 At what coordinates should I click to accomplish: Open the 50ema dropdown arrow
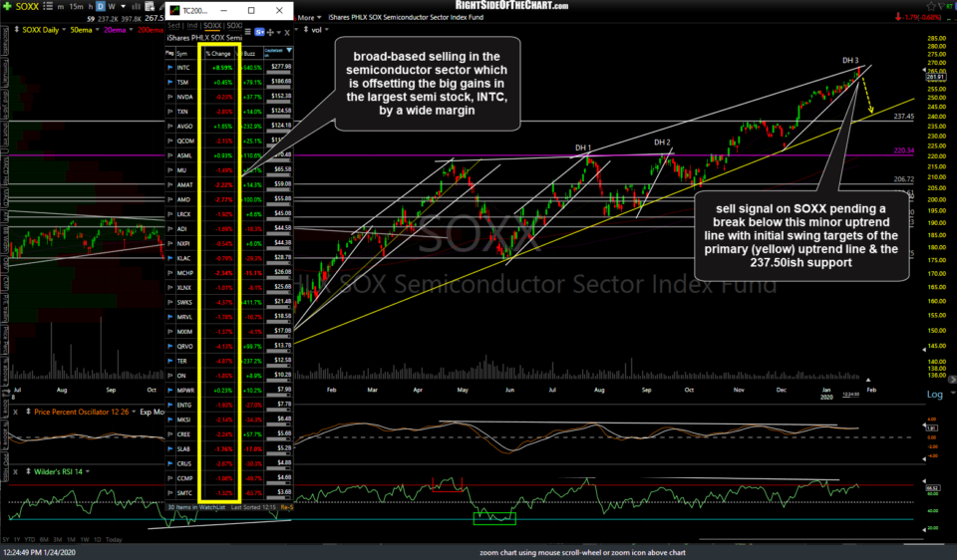coord(96,30)
